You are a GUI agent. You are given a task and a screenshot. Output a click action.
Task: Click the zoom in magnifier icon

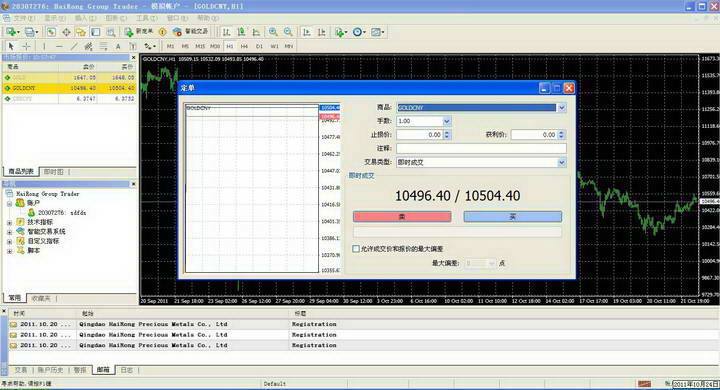pyautogui.click(x=273, y=32)
